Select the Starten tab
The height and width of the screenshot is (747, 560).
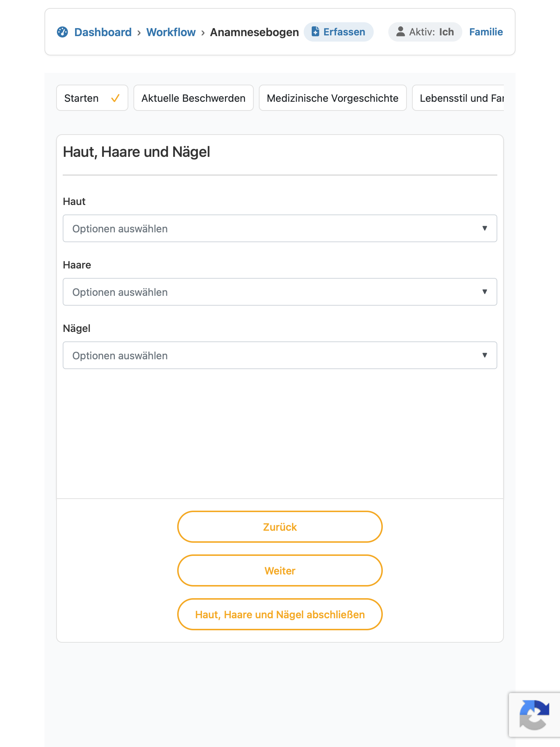click(92, 98)
